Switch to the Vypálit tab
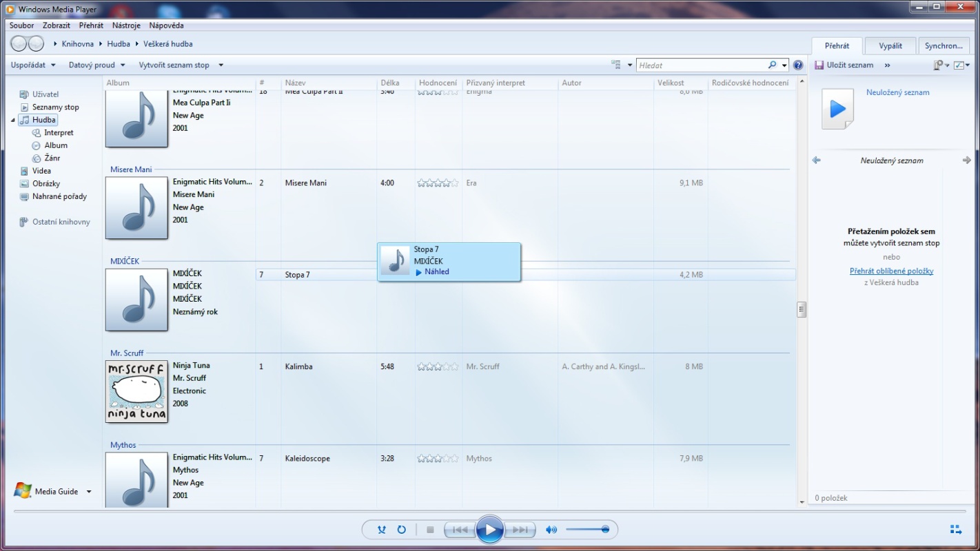Screen dimensions: 980x551 [890, 46]
